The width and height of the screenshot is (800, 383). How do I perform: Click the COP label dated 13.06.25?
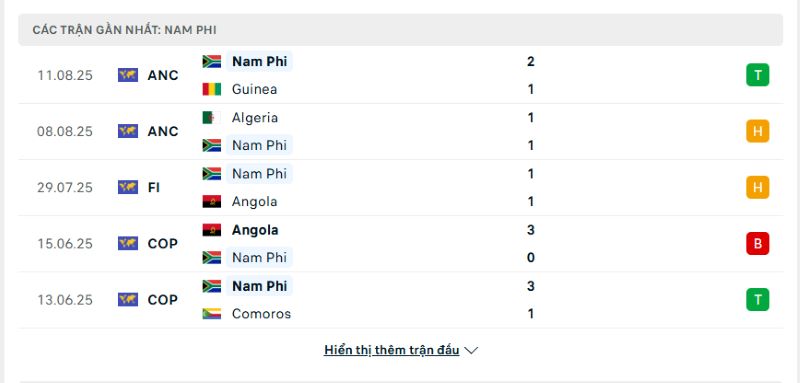click(x=163, y=300)
